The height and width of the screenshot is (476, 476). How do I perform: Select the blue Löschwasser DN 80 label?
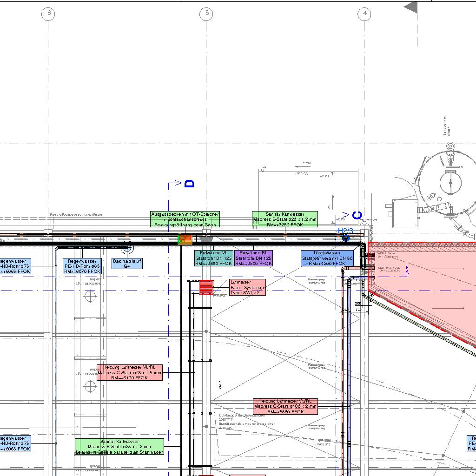point(327,258)
